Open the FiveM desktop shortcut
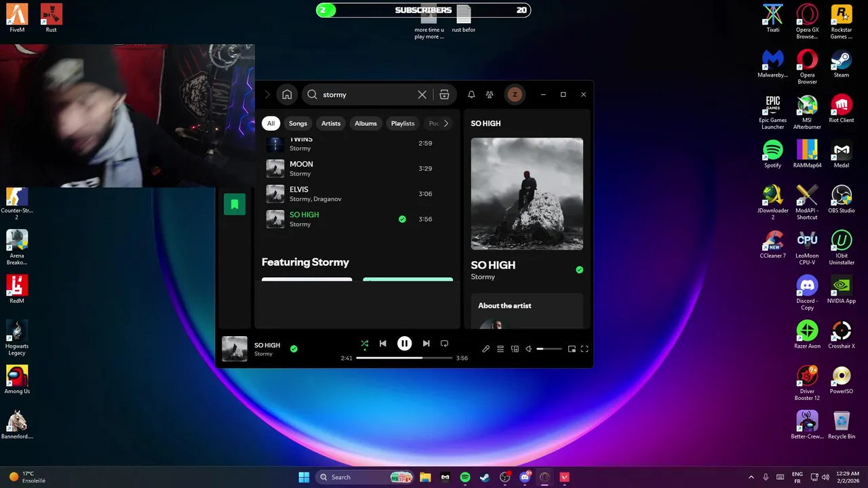 [x=17, y=18]
